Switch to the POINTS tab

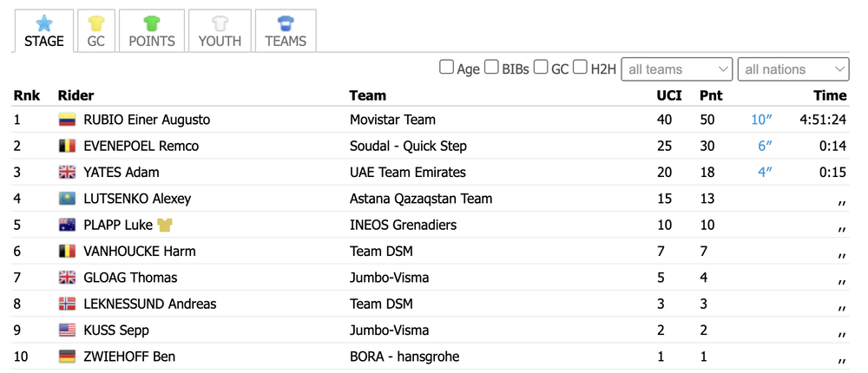point(152,31)
